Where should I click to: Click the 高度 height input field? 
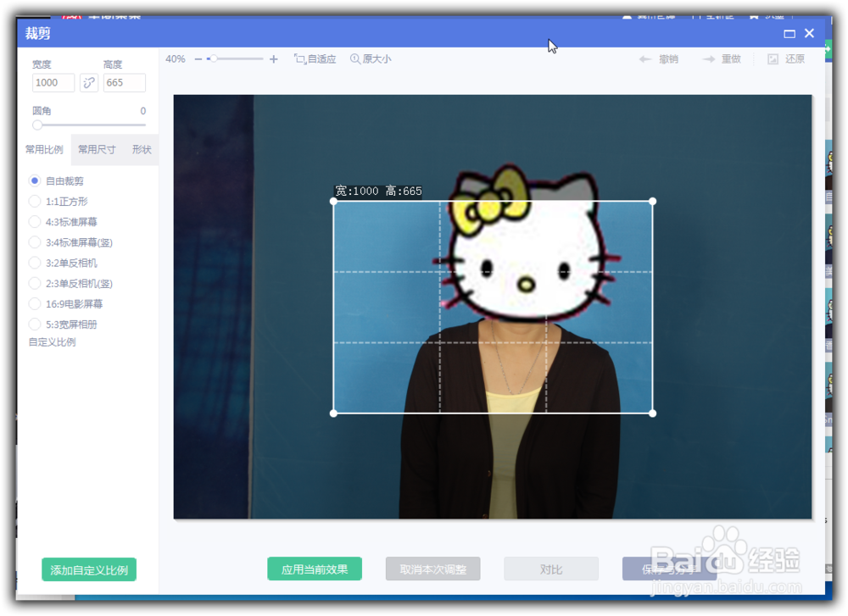click(x=125, y=83)
